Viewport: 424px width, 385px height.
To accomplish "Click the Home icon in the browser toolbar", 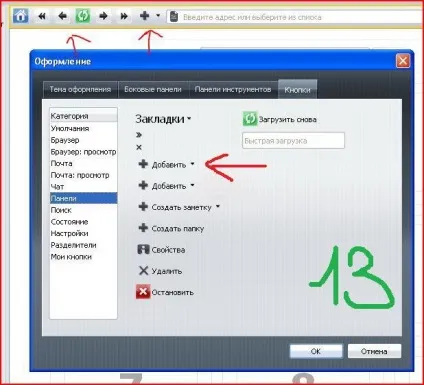I will click(21, 16).
